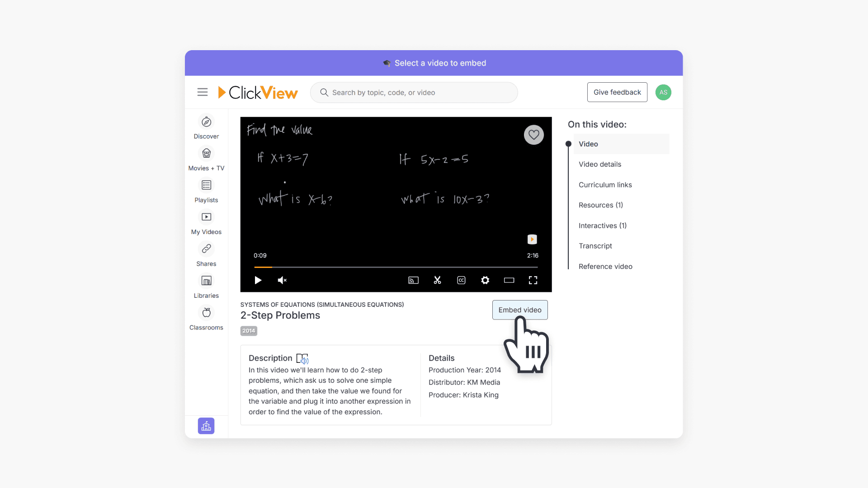Play the video
868x488 pixels.
(x=258, y=280)
